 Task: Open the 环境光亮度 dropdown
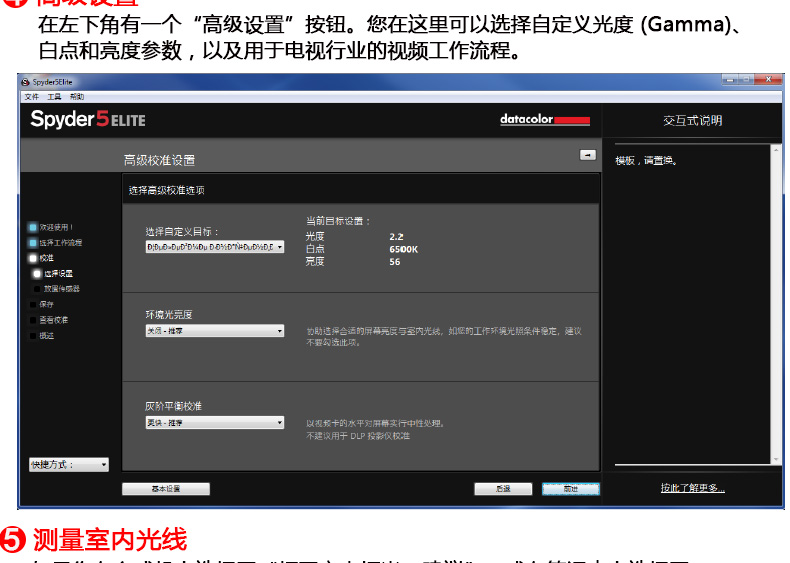(215, 331)
